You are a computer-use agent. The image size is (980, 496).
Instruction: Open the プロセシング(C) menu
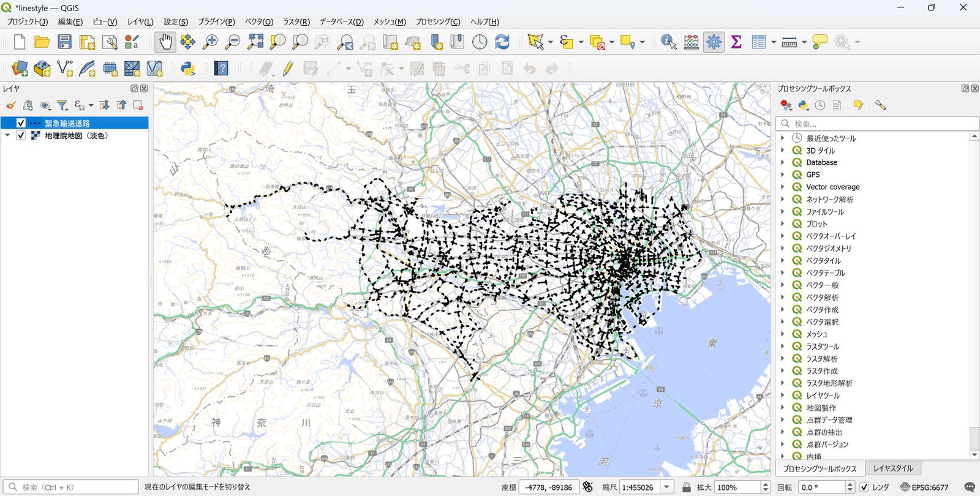(438, 21)
